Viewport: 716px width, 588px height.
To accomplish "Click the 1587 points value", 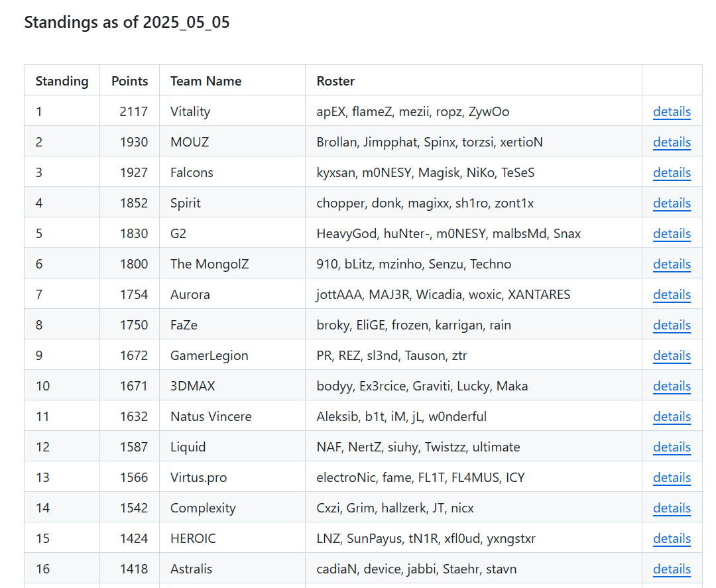I will click(134, 447).
